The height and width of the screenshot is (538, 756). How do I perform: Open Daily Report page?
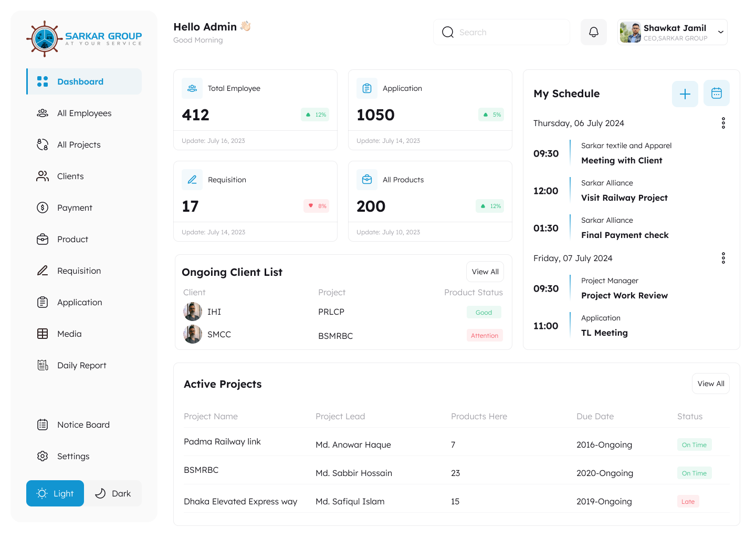pyautogui.click(x=85, y=365)
